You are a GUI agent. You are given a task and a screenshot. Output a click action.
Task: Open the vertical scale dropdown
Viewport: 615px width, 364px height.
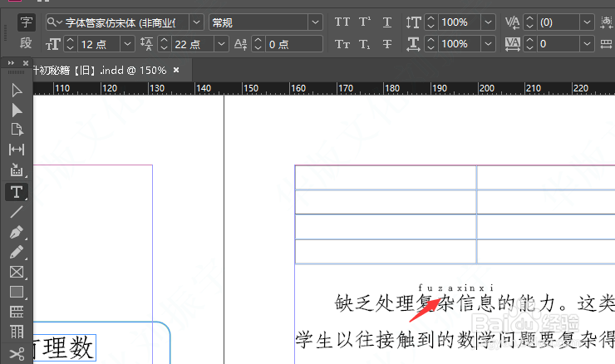489,22
